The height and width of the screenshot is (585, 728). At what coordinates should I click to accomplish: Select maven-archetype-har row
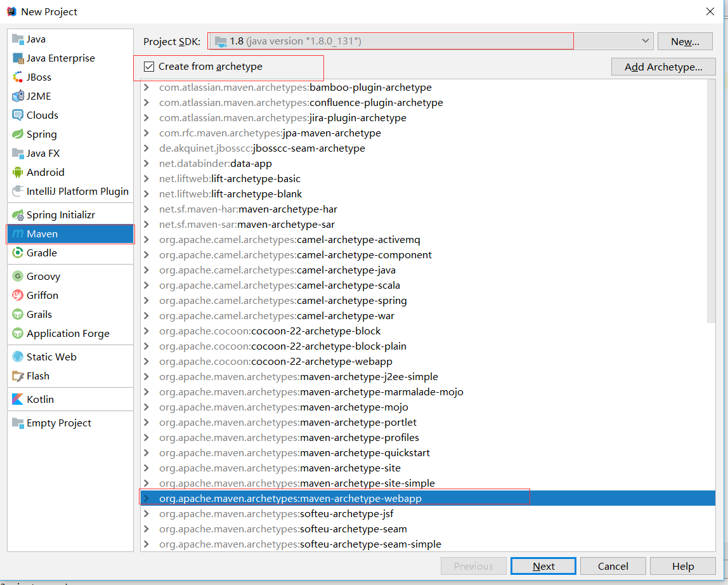click(427, 209)
